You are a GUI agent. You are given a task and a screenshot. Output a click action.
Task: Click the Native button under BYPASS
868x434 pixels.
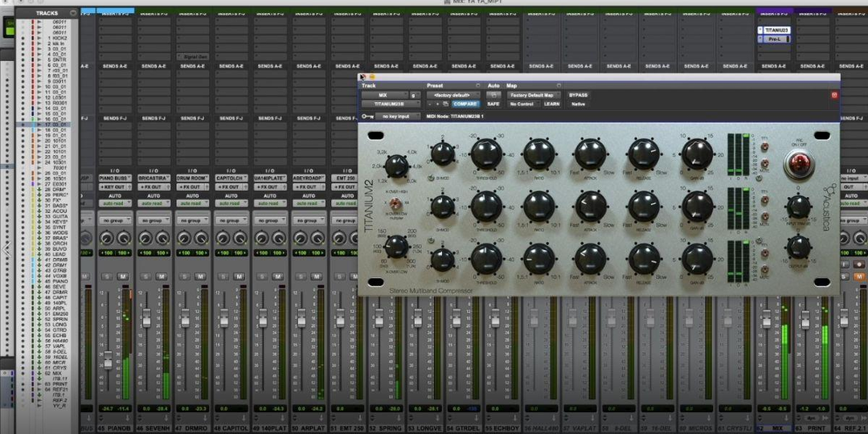pos(578,104)
